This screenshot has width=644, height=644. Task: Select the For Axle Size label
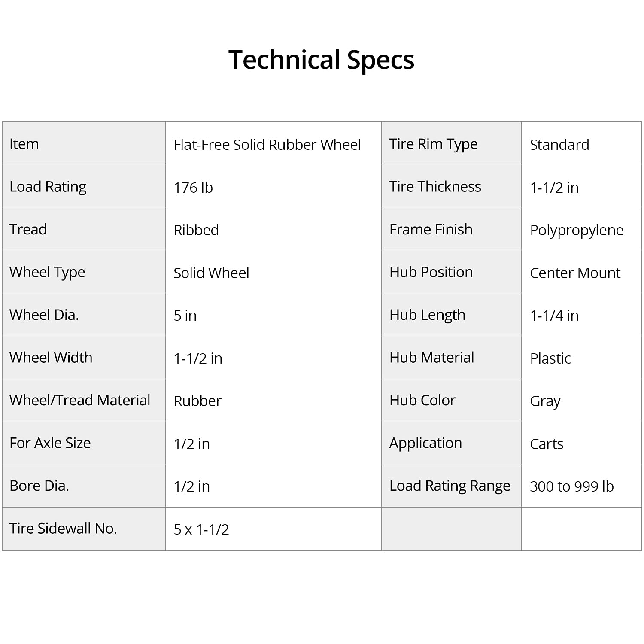(50, 443)
